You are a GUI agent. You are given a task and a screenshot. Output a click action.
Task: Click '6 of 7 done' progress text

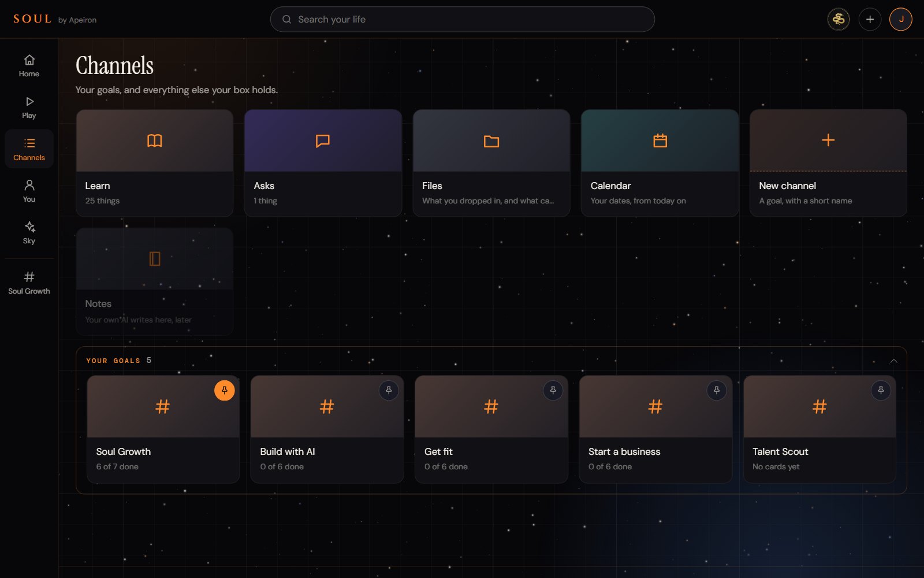point(117,466)
